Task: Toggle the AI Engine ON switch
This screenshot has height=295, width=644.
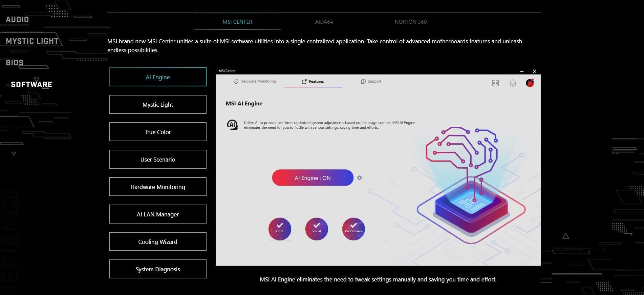Action: coord(312,178)
